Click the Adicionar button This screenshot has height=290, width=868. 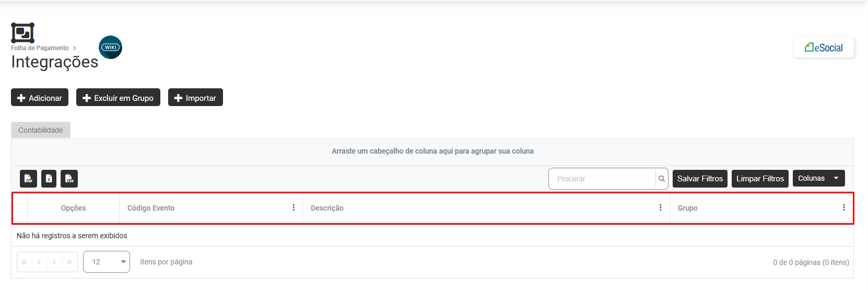(x=40, y=98)
